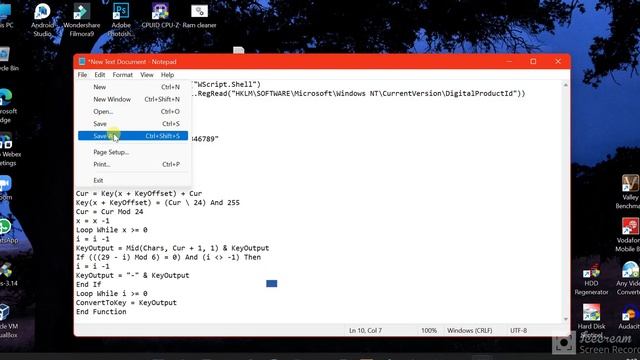The image size is (640, 360).
Task: Open the WhatsApp desktop icon
Action: [x=7, y=231]
